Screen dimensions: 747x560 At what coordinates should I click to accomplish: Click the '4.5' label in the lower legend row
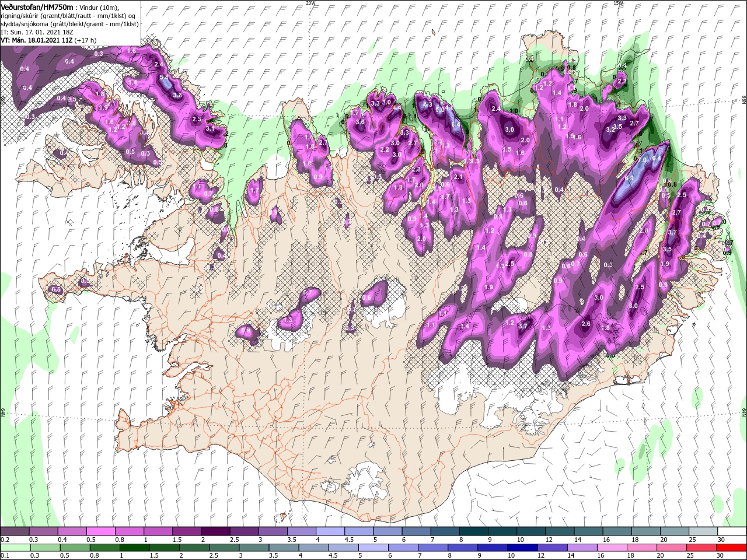(333, 555)
